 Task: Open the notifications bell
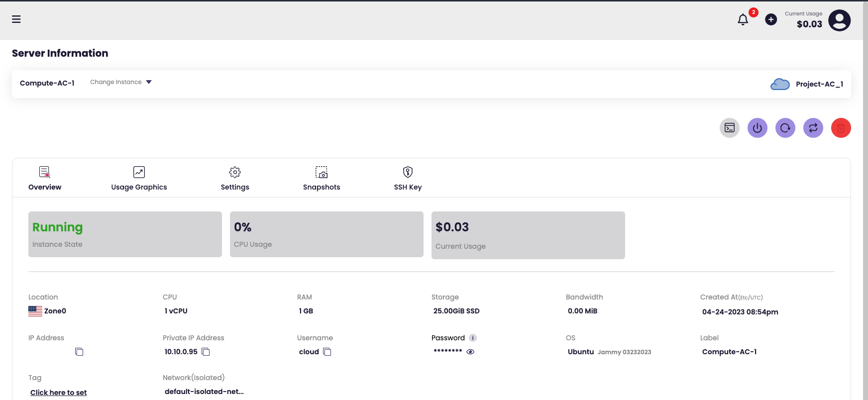tap(743, 19)
